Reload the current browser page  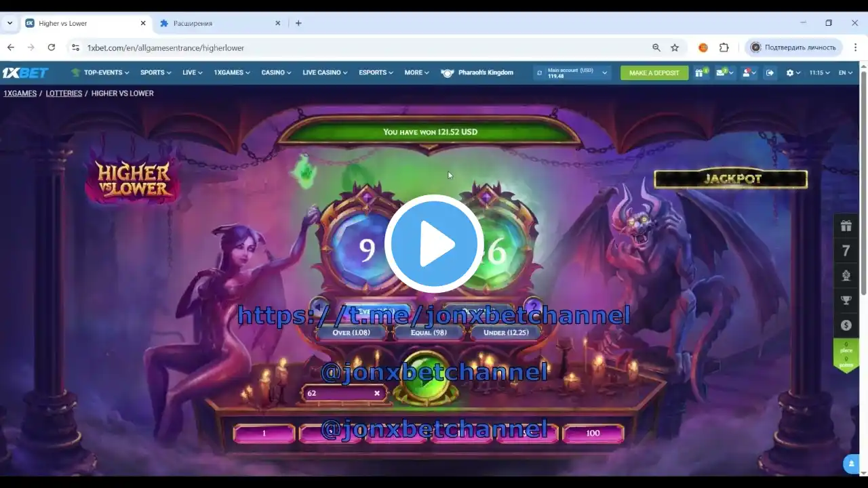coord(52,47)
